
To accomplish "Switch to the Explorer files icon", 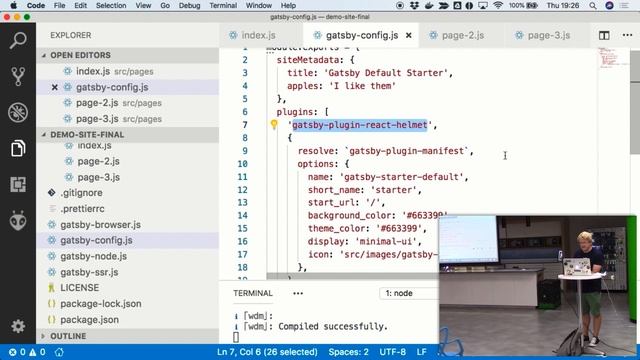I will click(18, 148).
